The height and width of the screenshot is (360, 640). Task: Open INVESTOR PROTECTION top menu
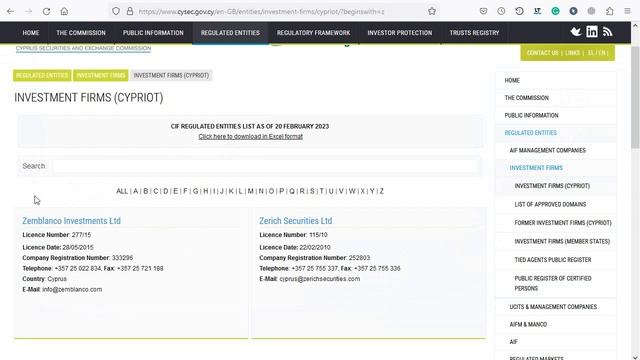tap(400, 33)
